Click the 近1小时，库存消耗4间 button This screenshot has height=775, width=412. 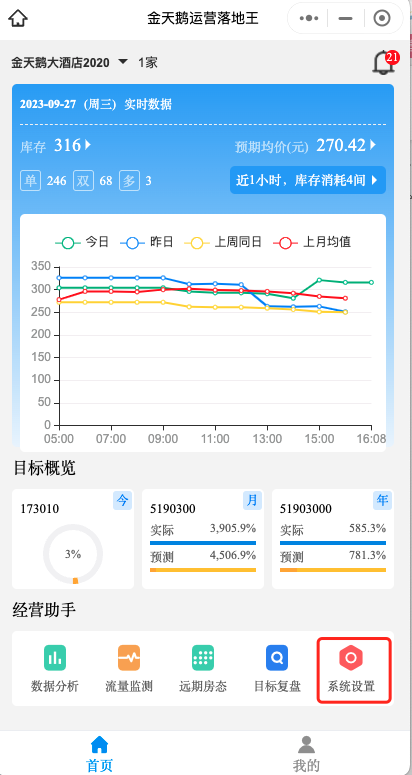[x=308, y=180]
